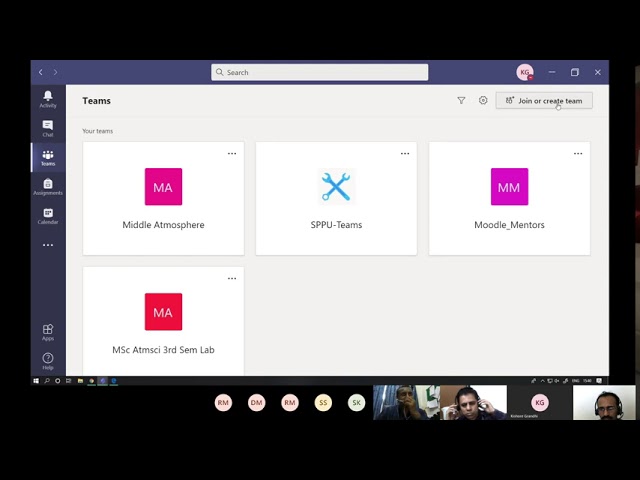Viewport: 640px width, 480px height.
Task: Click Join or create team button
Action: [544, 100]
